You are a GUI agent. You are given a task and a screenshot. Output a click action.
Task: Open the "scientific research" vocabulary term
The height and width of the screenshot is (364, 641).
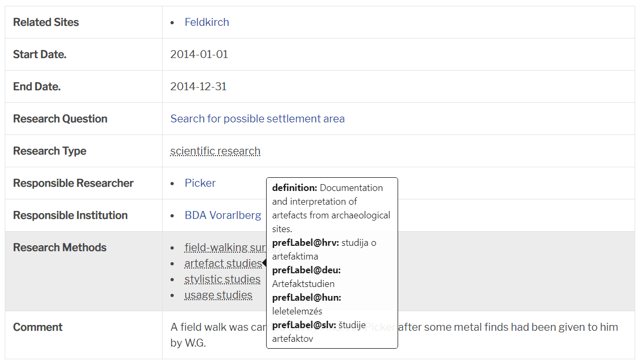point(215,151)
